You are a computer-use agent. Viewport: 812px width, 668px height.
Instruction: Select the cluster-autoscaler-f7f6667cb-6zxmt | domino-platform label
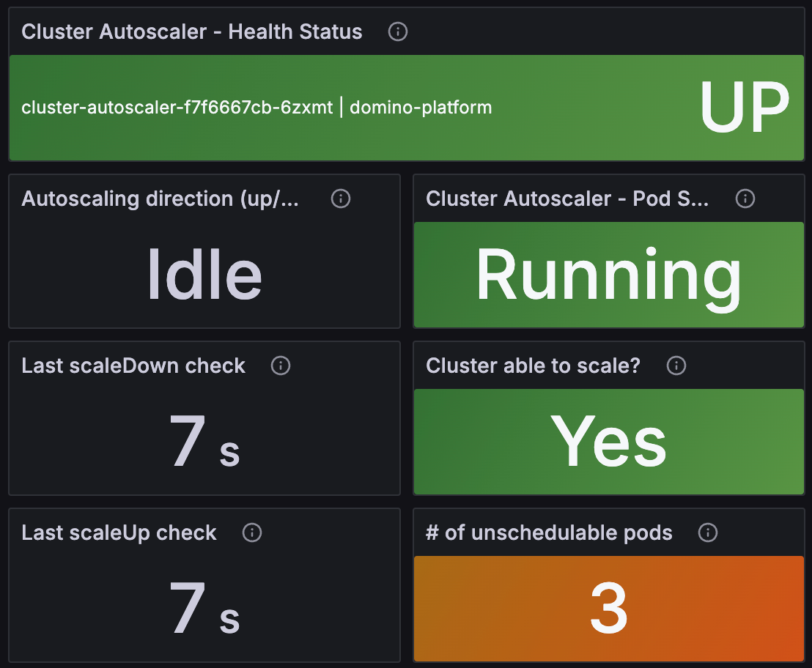click(x=256, y=108)
